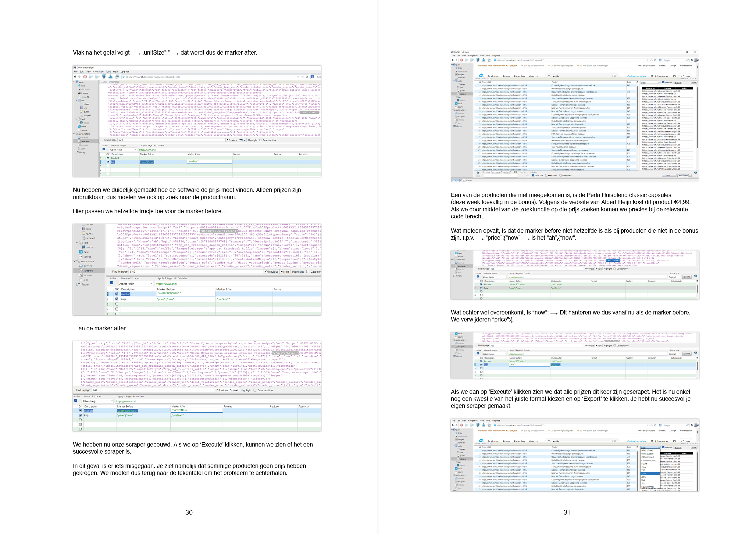Click the blue help globe beside Auto-Empty
Image resolution: width=756 pixels, height=535 pixels.
tap(695, 173)
